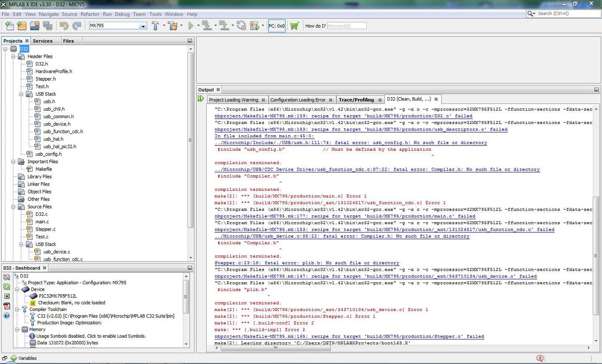Click the refresh icon in the Dashboard sidebar

(7, 287)
